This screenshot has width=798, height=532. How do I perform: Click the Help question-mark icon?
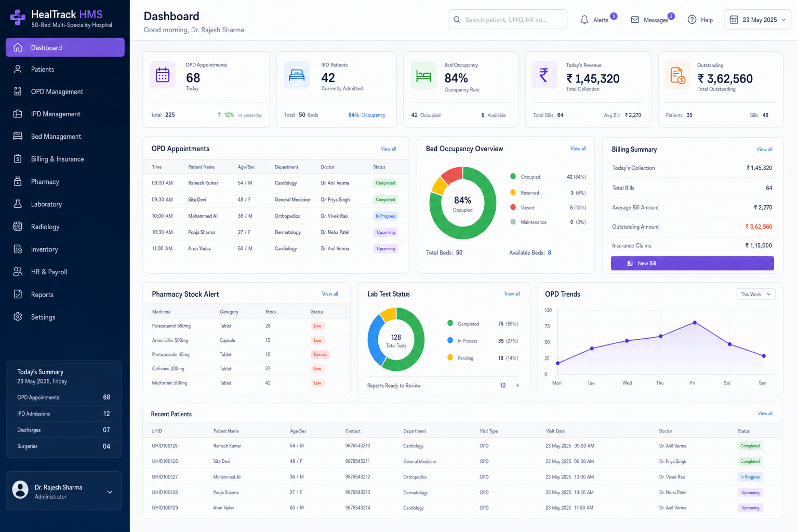692,20
